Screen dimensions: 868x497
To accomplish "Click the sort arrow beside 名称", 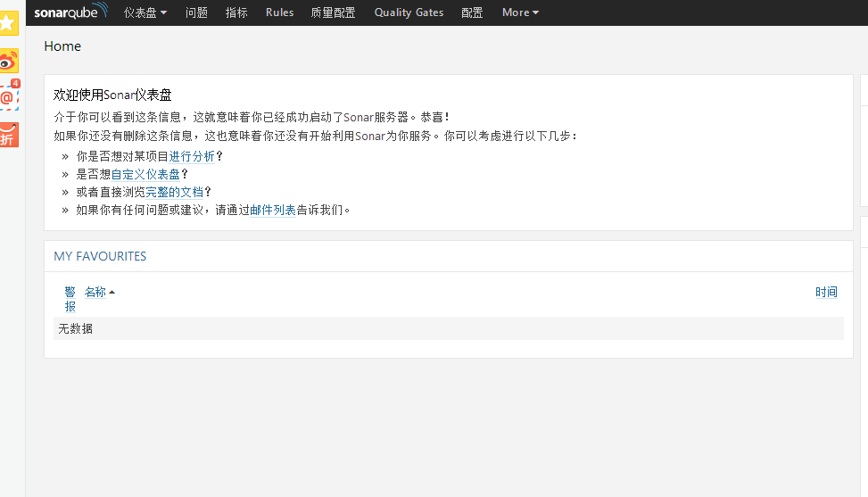I will [112, 293].
